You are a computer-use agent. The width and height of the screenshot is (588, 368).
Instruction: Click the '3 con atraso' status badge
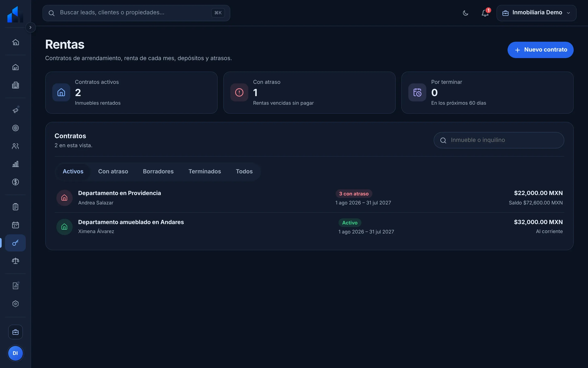(x=354, y=194)
